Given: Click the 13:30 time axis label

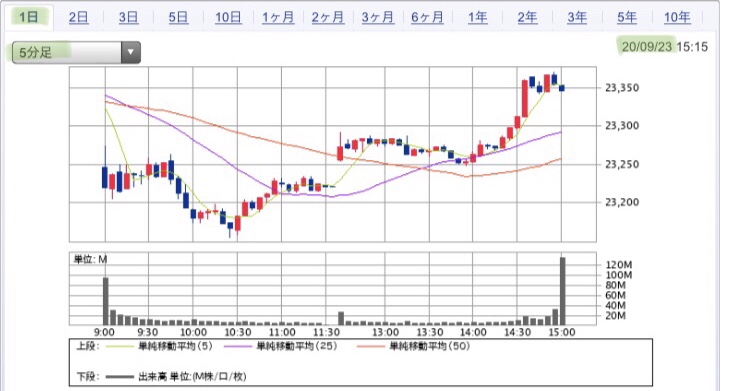Looking at the screenshot, I should tap(430, 332).
